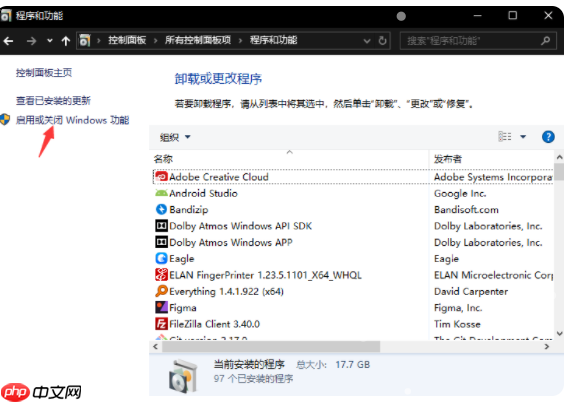Click publisher David Carpenter
Screen dimensions: 576x402
(x=471, y=292)
